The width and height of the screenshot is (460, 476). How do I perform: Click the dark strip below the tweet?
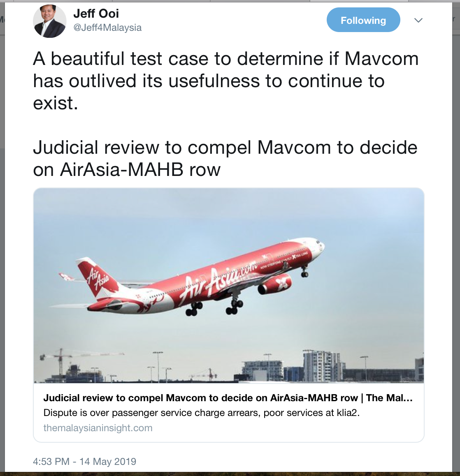pos(230,474)
